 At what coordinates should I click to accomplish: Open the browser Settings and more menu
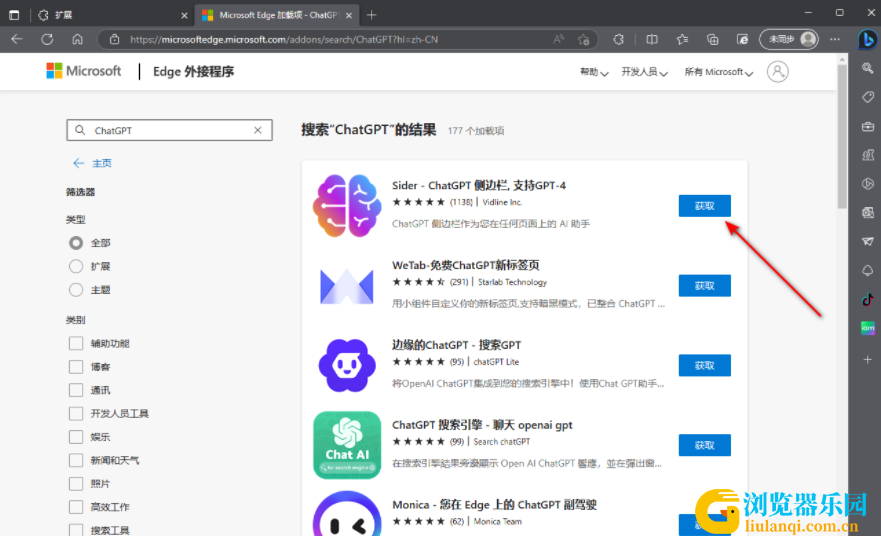point(835,39)
